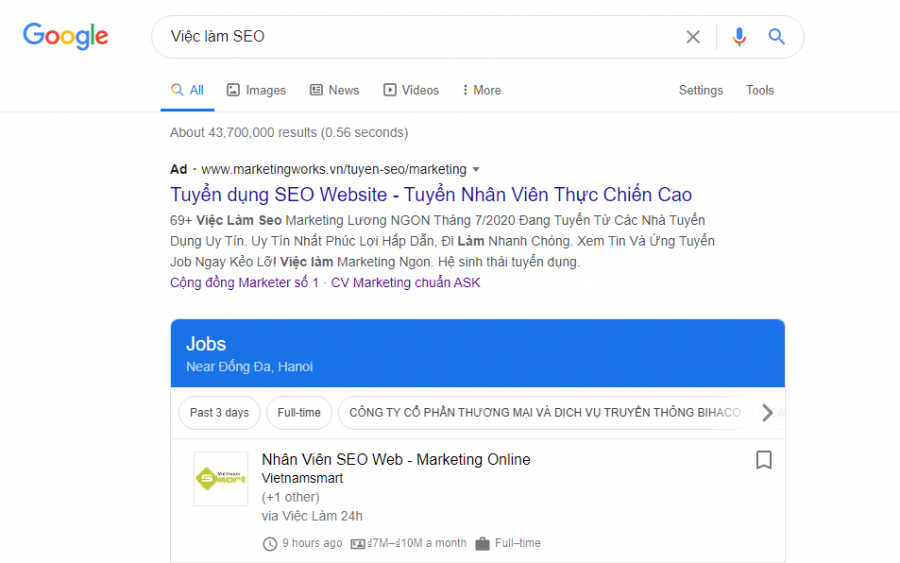Open the More search categories menu
The image size is (900, 563).
[482, 90]
